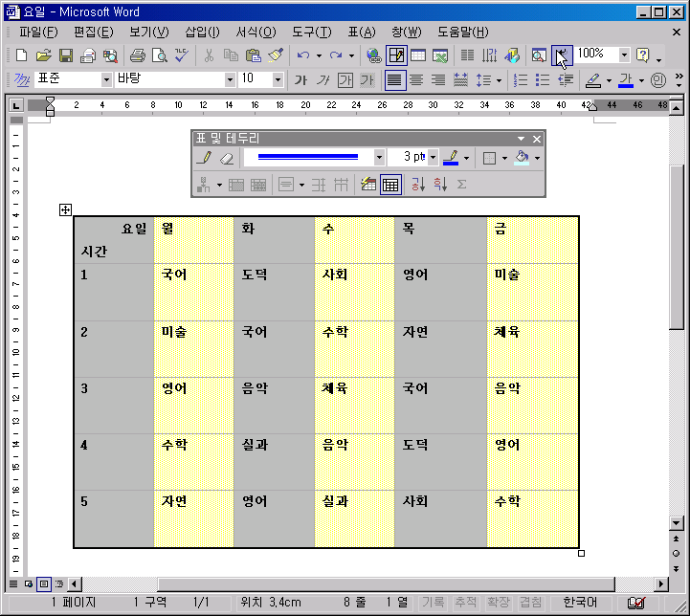Viewport: 690px width, 616px height.
Task: Open the 표(A) menu
Action: coord(362,33)
